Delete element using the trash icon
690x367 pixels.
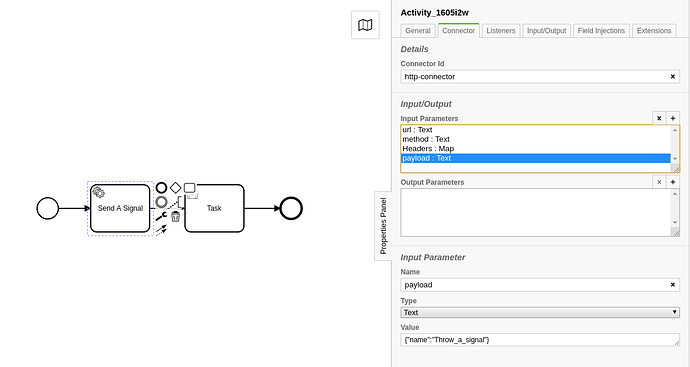176,216
